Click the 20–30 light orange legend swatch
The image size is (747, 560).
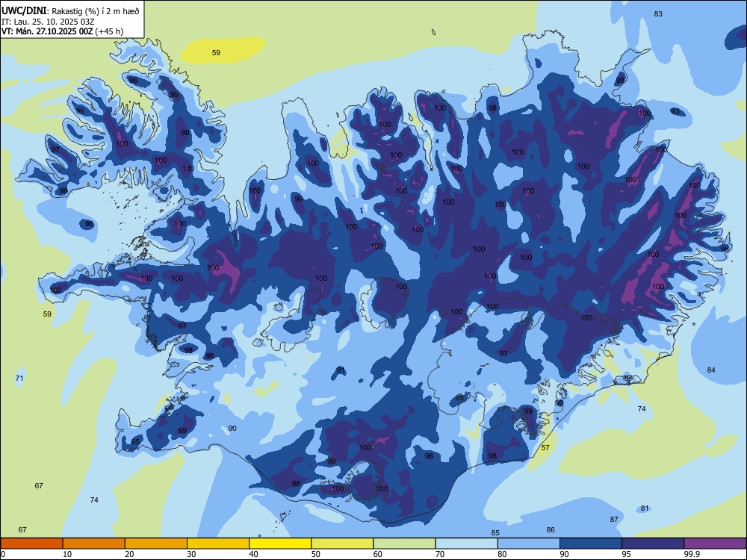tap(156, 544)
